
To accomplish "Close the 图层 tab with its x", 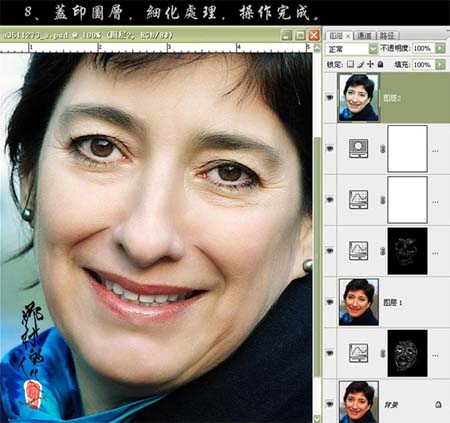I will 348,36.
